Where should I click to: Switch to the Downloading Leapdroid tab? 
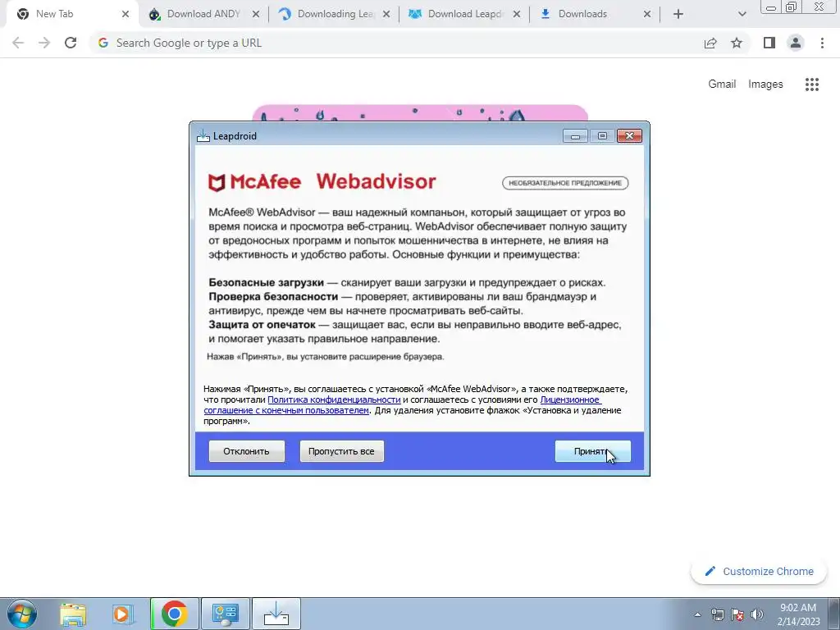click(x=336, y=14)
